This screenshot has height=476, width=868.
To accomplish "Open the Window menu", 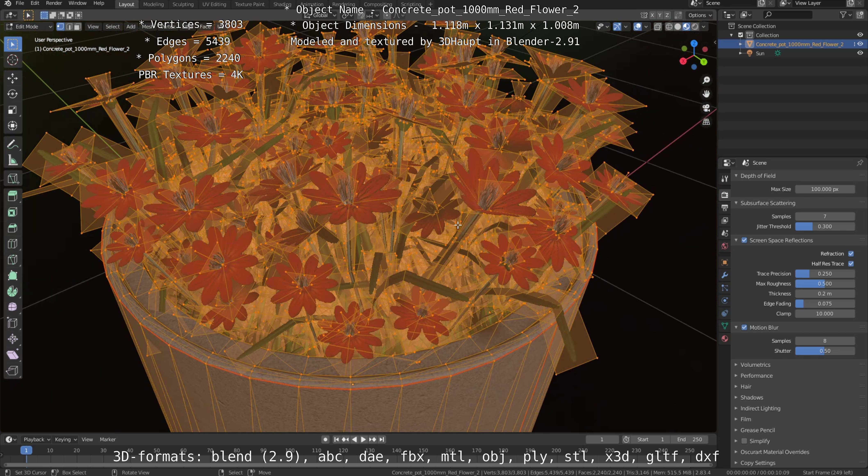I will point(77,3).
